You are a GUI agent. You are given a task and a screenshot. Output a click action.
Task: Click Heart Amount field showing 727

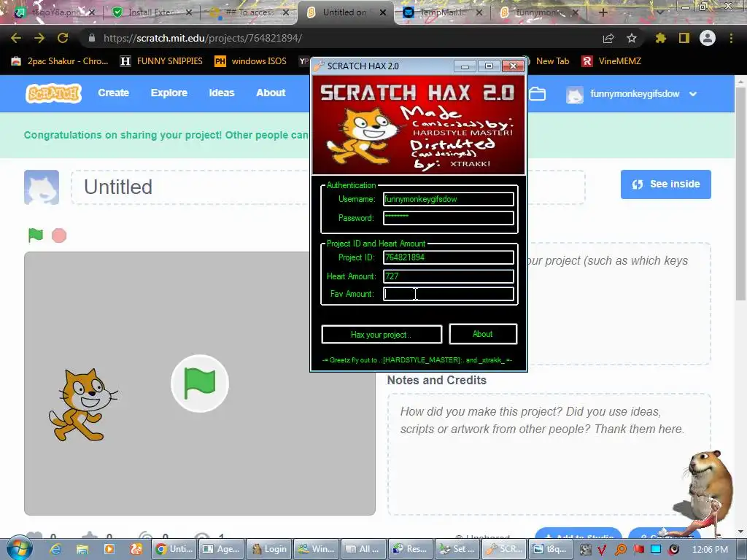pos(449,276)
